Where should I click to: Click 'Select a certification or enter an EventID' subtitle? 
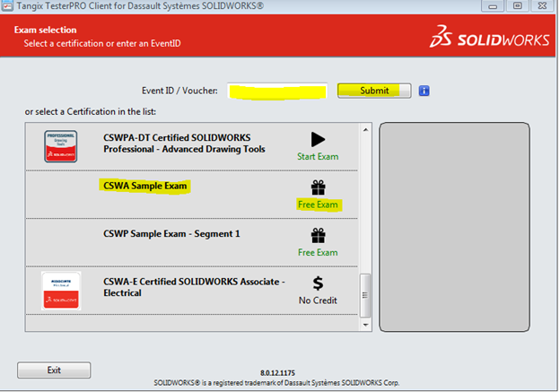click(x=102, y=44)
